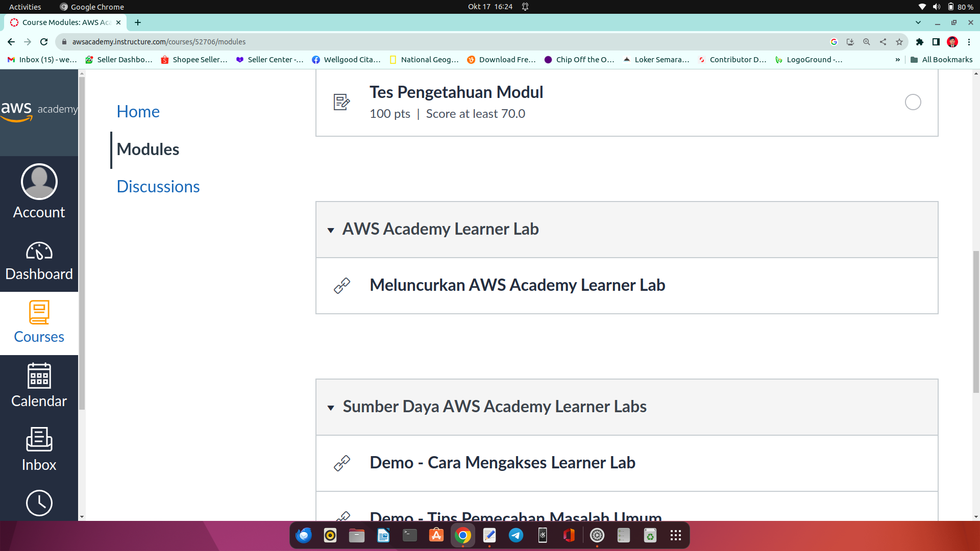Open the Chrome extensions puzzle icon
Screen dimensions: 980x551
point(920,42)
